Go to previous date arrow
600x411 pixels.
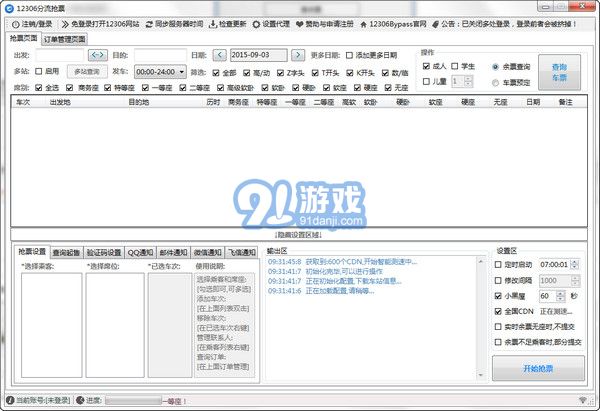[219, 55]
